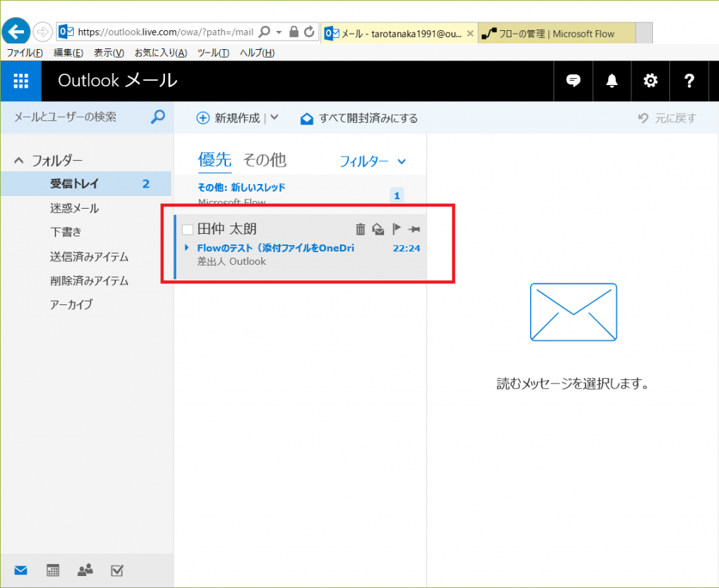
Task: Click the 元に戻す undo button
Action: (667, 118)
